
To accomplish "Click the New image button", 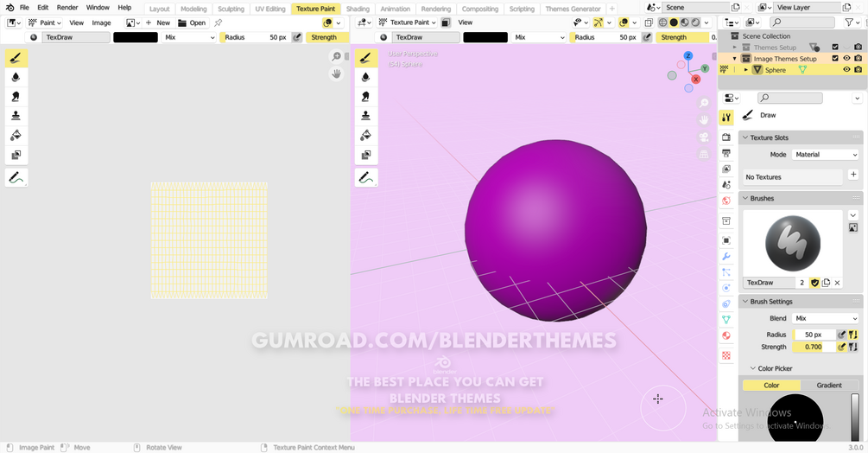I will point(158,22).
